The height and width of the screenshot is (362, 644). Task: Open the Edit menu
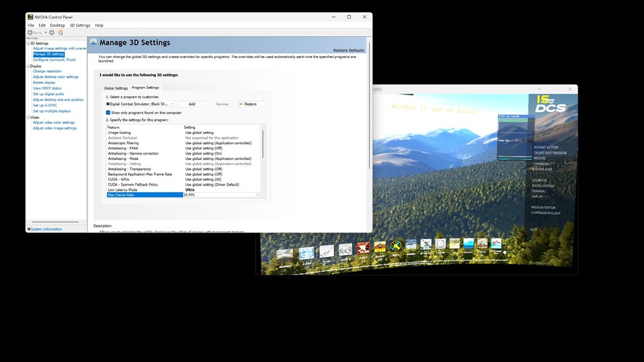click(x=42, y=25)
